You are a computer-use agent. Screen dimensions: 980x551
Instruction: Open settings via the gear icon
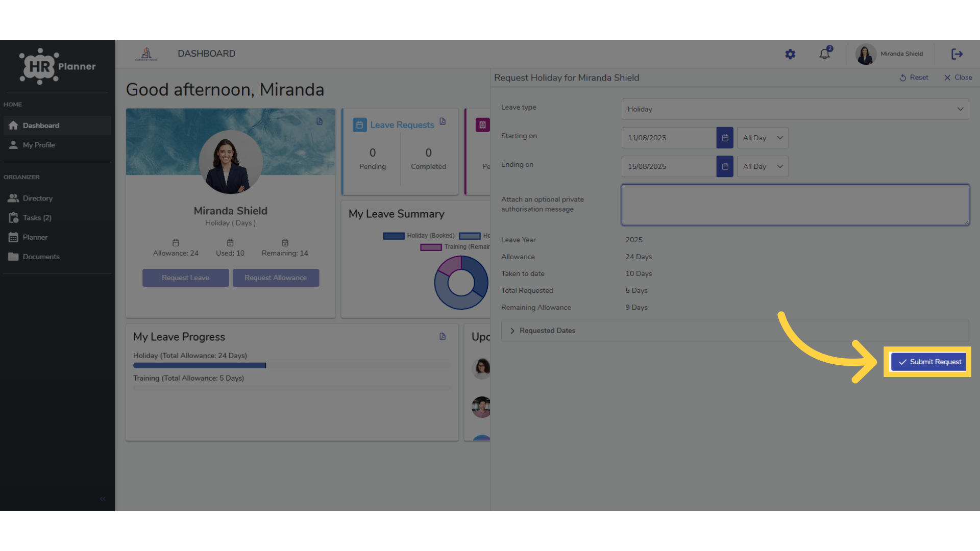790,54
